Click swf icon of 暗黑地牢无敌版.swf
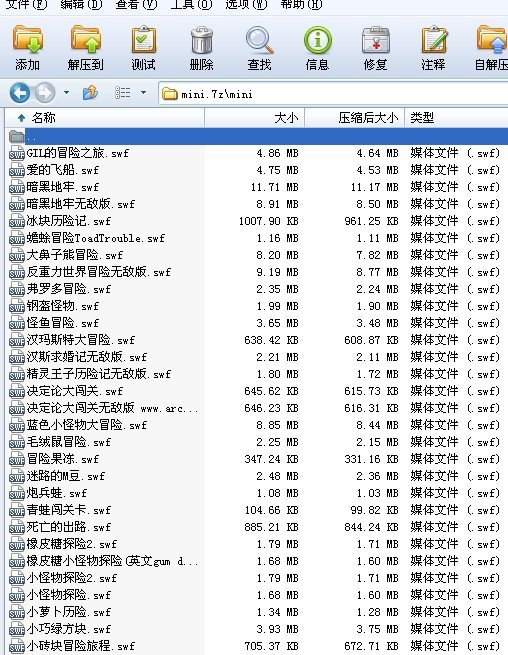Screen dimensions: 508x655 tap(17, 204)
